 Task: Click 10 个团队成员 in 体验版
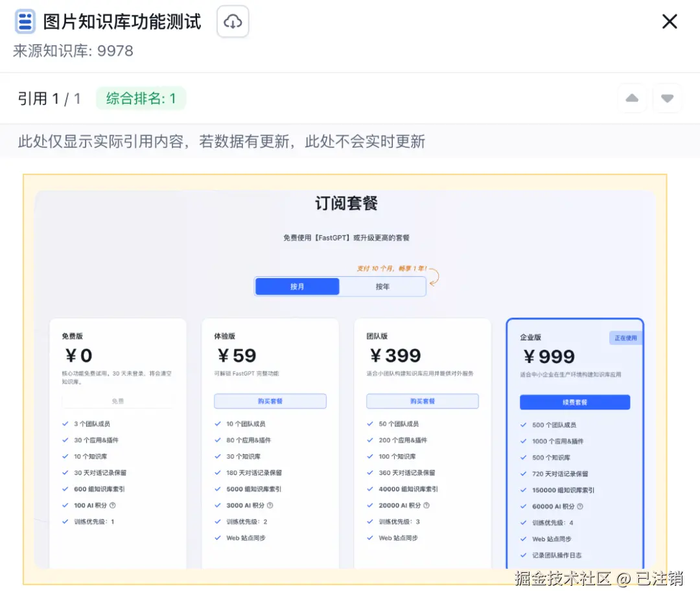click(x=246, y=424)
